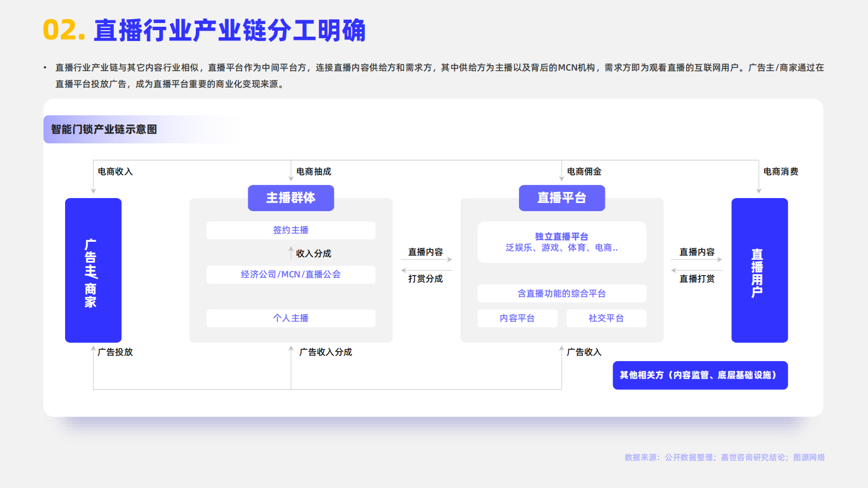Screen dimensions: 868x488
Task: Click the 电商收入 label
Action: tap(115, 172)
